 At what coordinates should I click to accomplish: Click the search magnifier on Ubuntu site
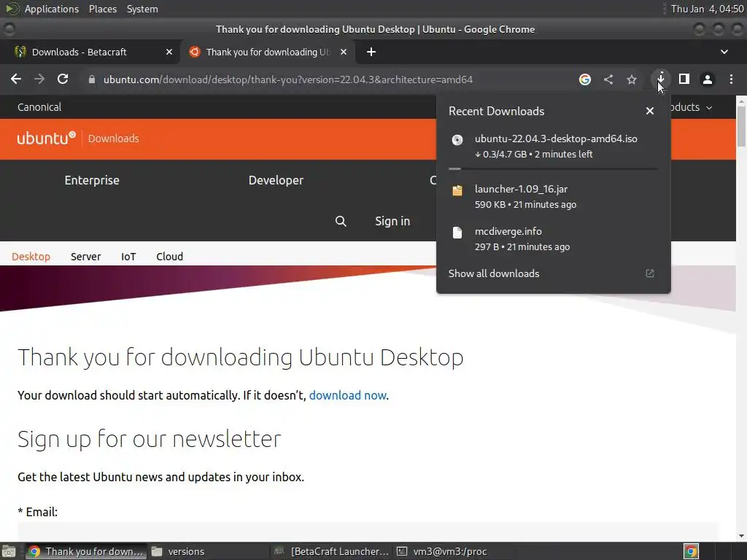[x=341, y=221]
